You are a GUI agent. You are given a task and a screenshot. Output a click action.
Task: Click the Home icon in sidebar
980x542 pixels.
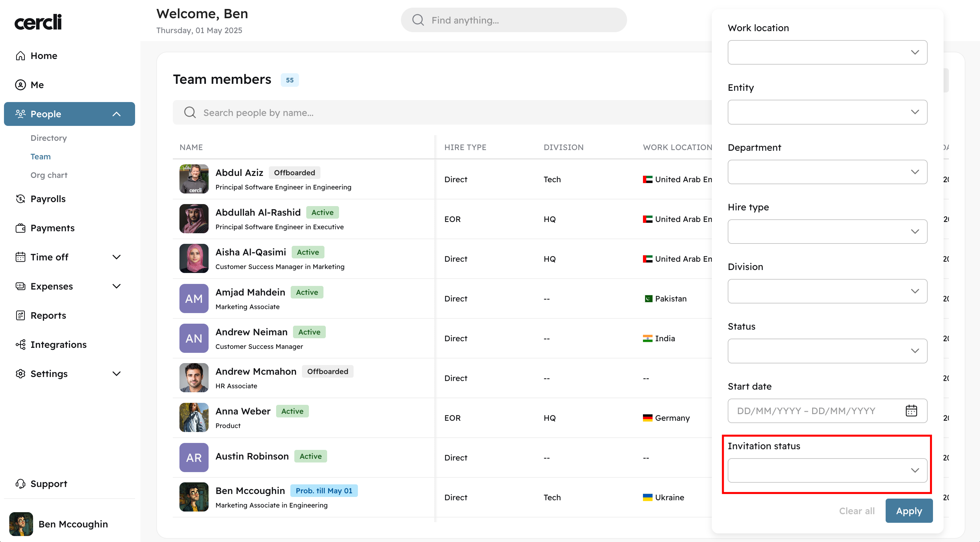21,56
